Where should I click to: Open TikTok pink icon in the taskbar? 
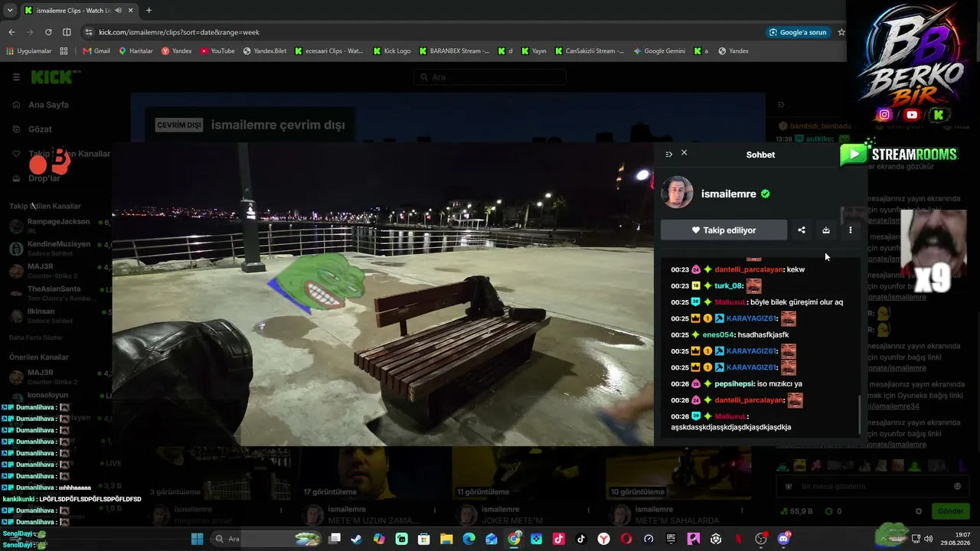558,539
